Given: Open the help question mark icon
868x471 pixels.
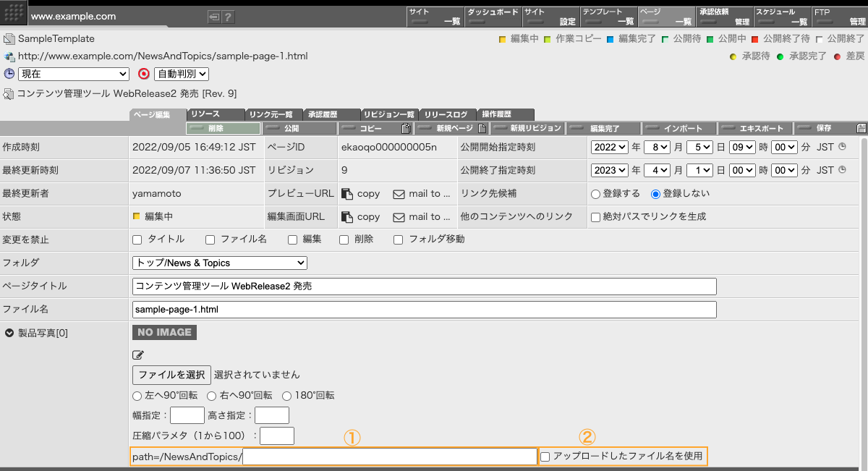Looking at the screenshot, I should pos(227,17).
